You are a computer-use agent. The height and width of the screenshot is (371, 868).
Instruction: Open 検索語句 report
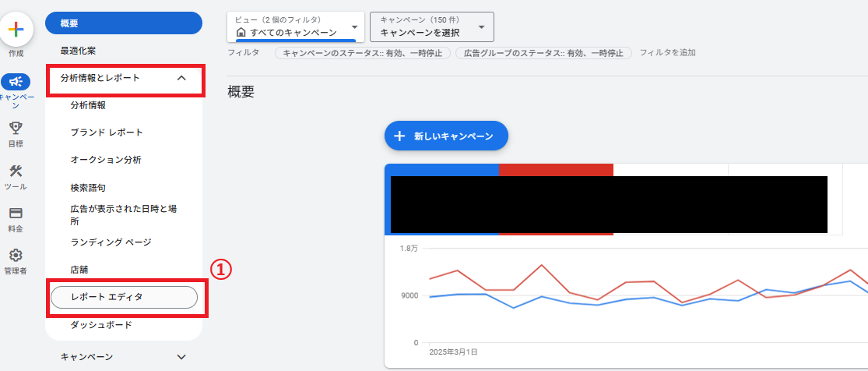click(88, 188)
